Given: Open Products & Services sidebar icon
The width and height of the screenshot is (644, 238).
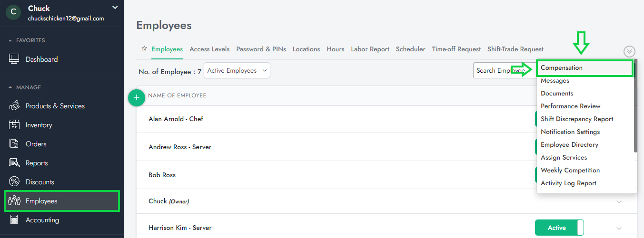Looking at the screenshot, I should pos(14,106).
